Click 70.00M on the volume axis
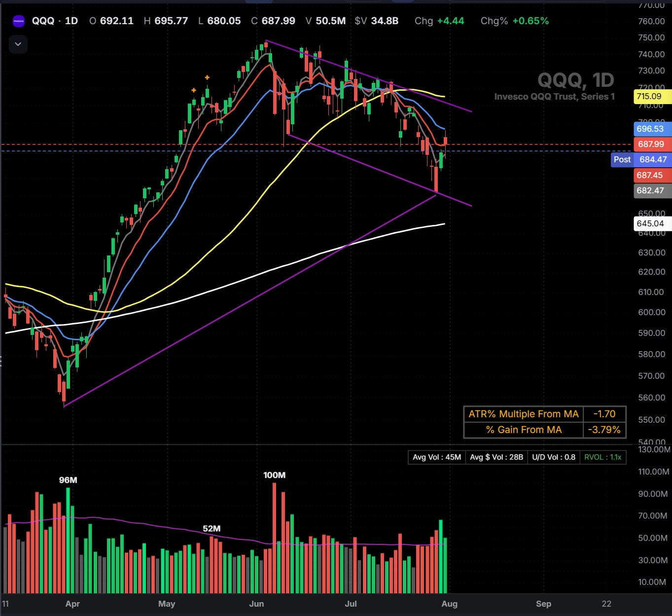 (x=654, y=516)
